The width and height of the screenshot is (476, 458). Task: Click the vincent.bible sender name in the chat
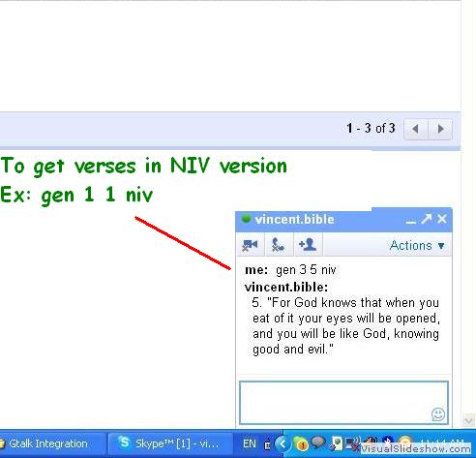(286, 287)
